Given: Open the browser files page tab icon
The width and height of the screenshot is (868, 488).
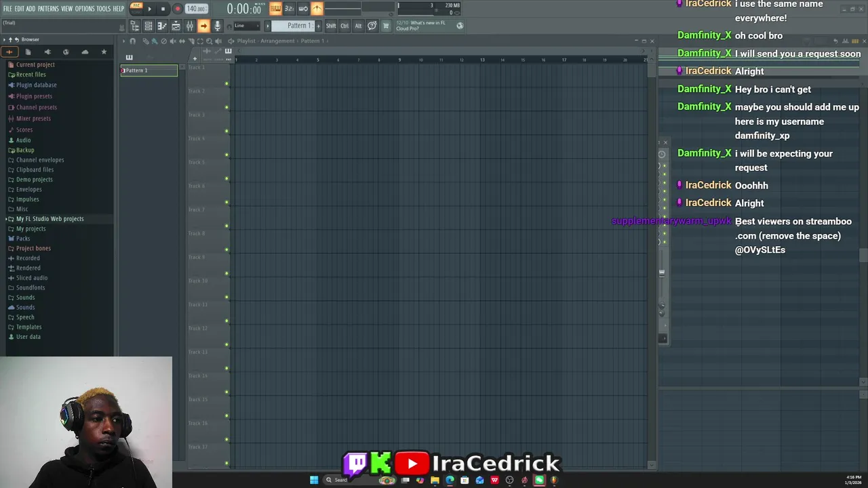Looking at the screenshot, I should point(28,52).
